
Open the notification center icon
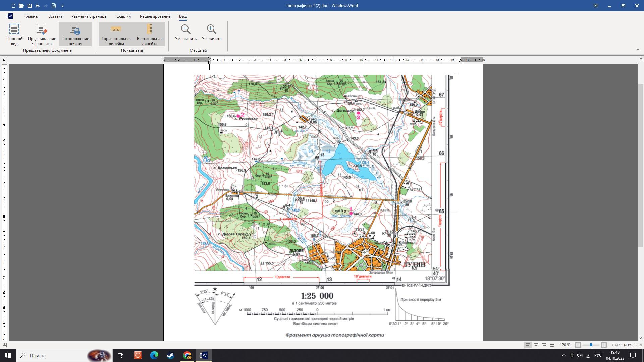[633, 355]
